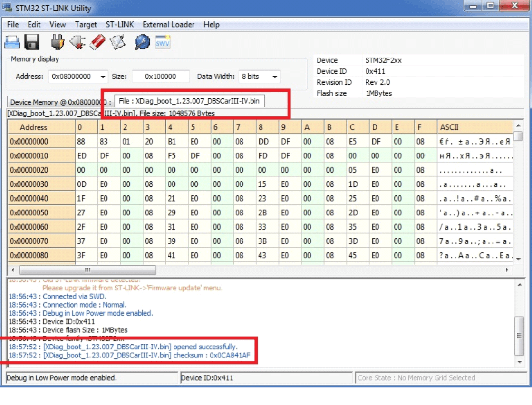The image size is (532, 405).
Task: Click the log panel scroll-up arrow
Action: click(x=520, y=285)
